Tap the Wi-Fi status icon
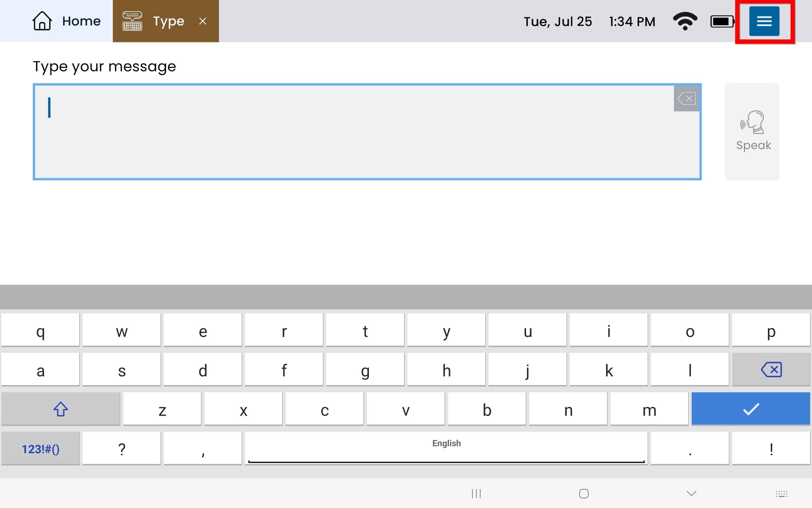The height and width of the screenshot is (508, 812). [685, 21]
